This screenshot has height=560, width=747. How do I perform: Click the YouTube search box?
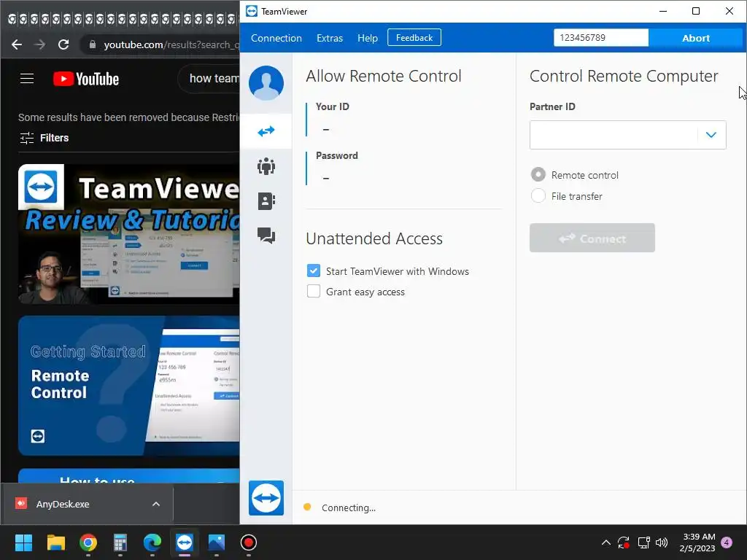209,79
